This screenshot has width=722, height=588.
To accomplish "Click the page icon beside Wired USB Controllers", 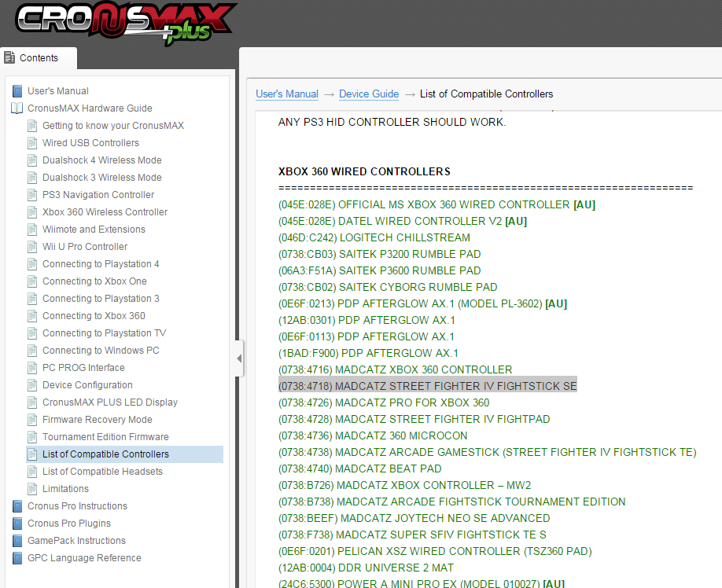I will click(x=32, y=143).
